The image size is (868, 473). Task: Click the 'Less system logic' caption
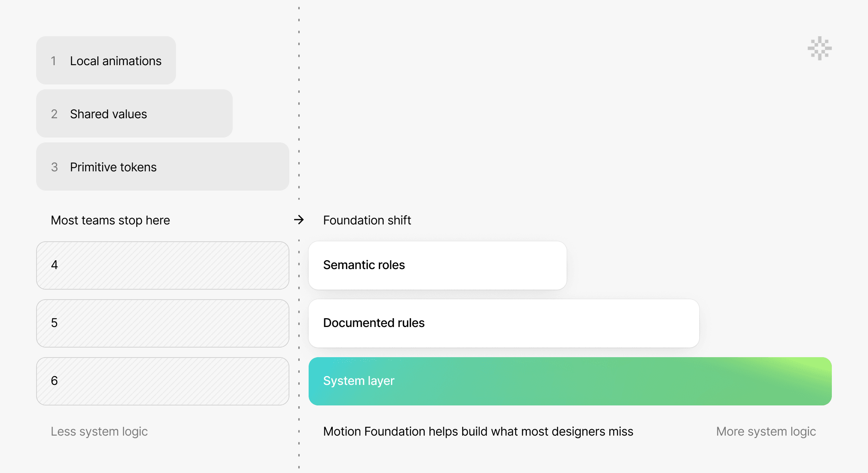pos(99,432)
